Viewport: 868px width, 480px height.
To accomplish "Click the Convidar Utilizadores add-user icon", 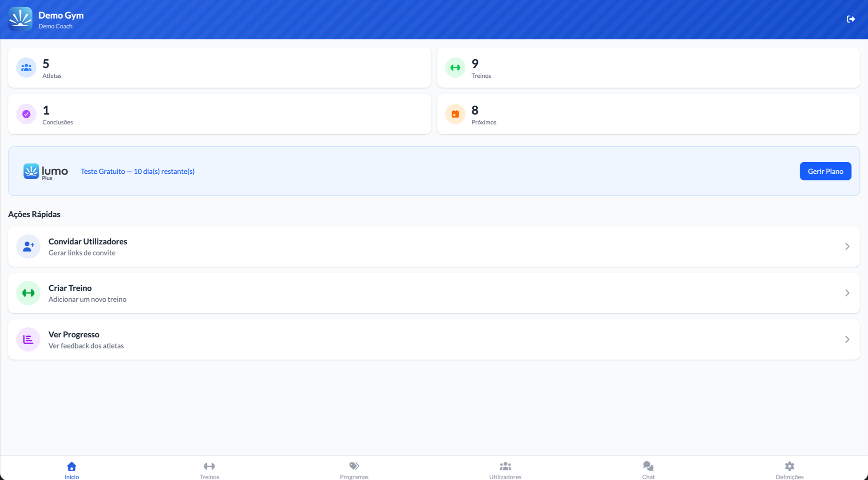I will [28, 246].
